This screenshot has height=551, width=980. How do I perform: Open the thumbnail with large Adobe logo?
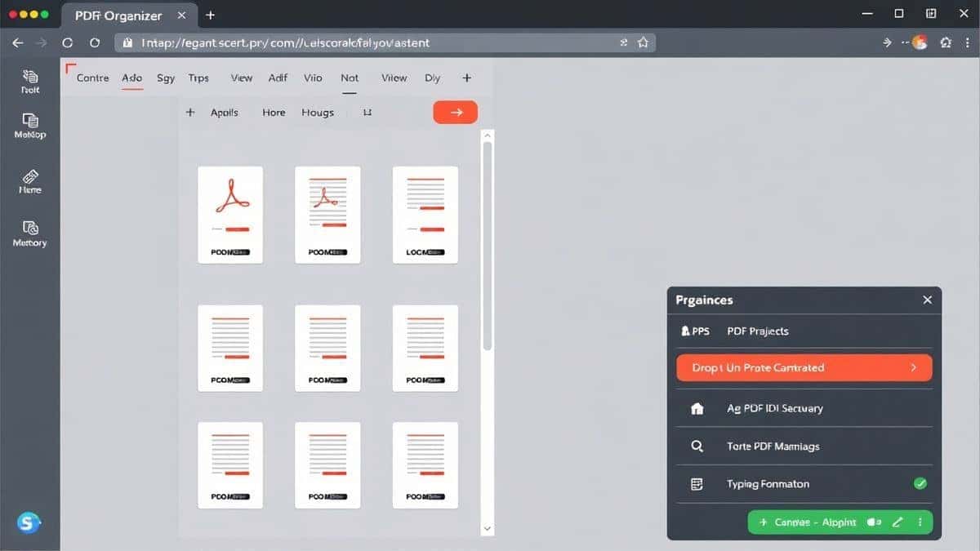(230, 215)
